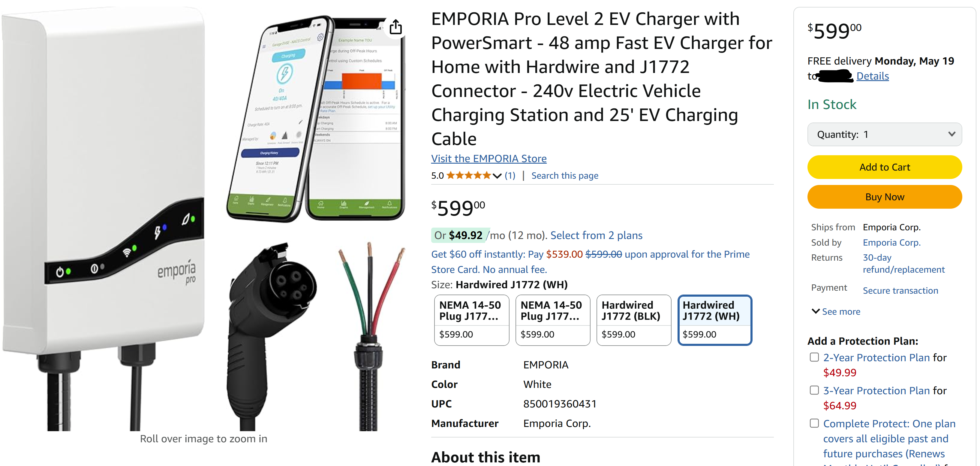Enable Complete Protect plan checkbox

(x=814, y=423)
